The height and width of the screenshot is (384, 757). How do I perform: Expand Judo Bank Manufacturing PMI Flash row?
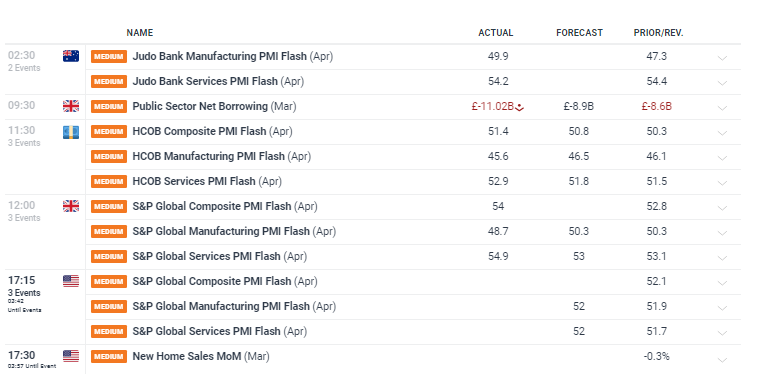click(722, 58)
